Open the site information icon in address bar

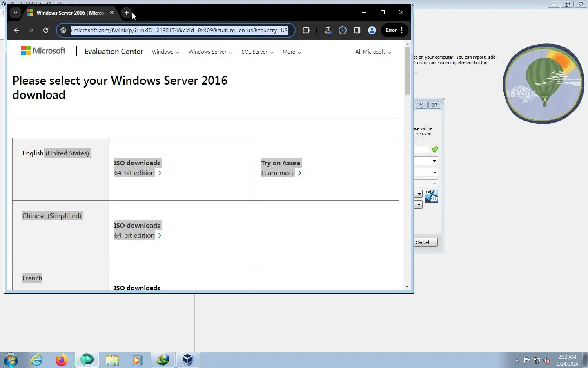click(63, 30)
